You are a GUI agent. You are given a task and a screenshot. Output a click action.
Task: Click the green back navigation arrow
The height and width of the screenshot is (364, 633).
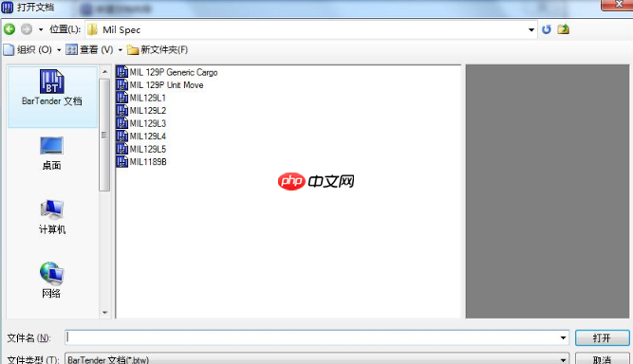point(9,29)
